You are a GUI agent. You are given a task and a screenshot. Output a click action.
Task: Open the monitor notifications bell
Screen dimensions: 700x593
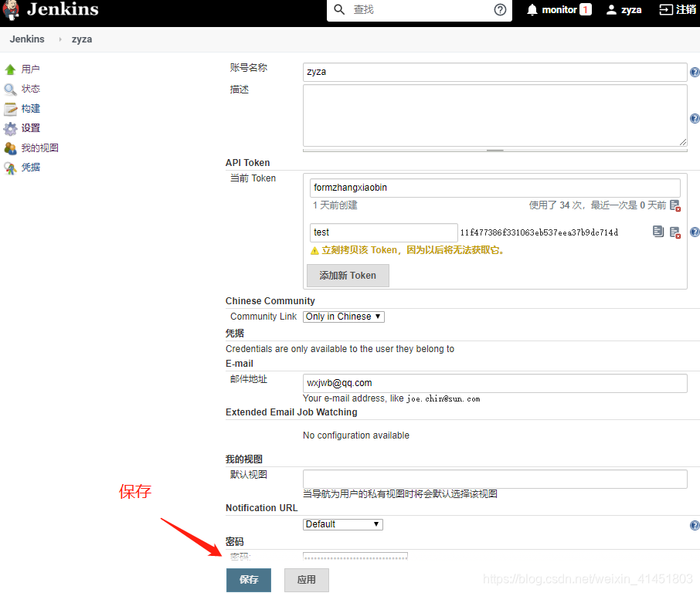tap(532, 10)
